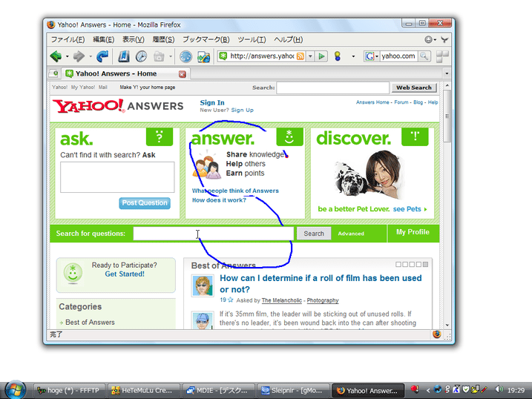Click the star icon next to 19

pos(231,300)
